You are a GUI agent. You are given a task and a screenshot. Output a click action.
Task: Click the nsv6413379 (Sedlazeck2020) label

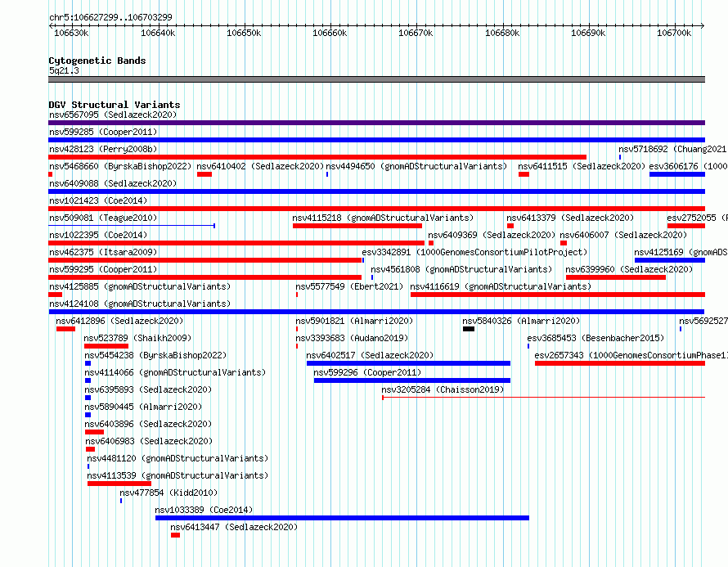pos(570,218)
